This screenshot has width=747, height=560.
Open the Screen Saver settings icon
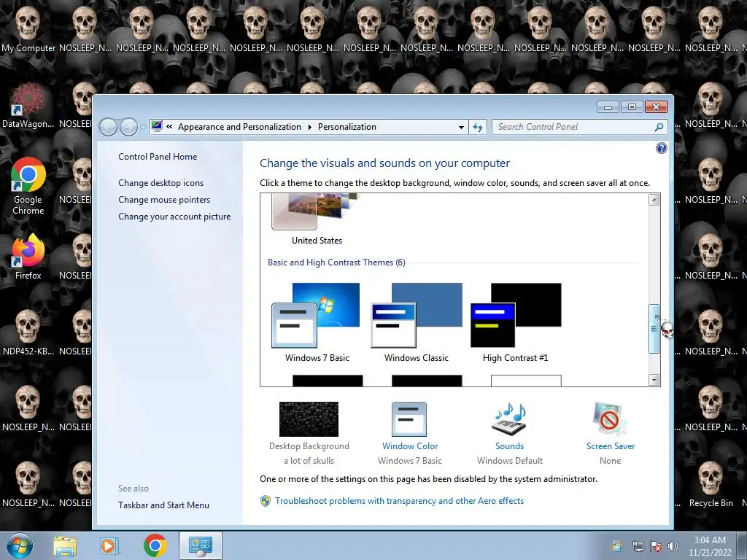[610, 419]
